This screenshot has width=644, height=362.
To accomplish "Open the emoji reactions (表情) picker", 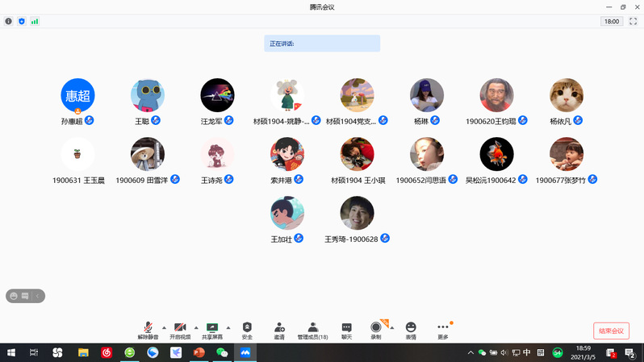I will pyautogui.click(x=411, y=330).
